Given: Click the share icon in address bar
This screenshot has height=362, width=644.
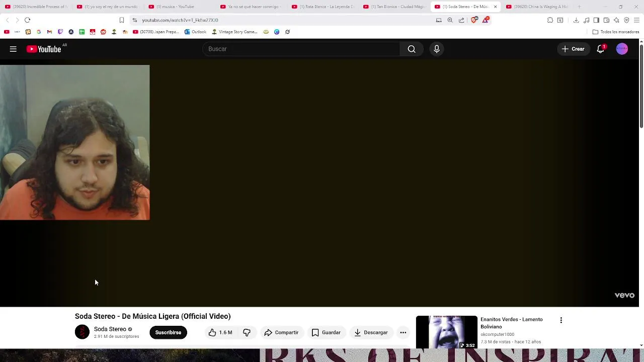Looking at the screenshot, I should click(x=461, y=20).
